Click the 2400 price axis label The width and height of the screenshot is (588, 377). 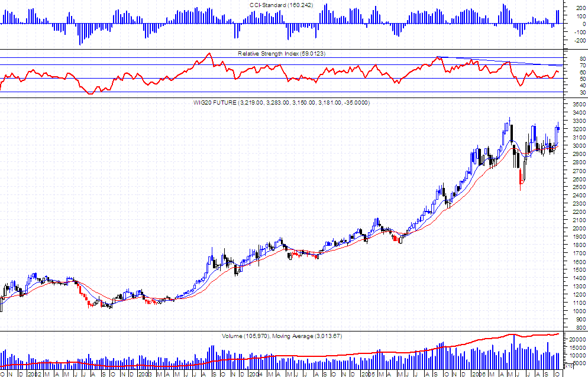point(580,195)
